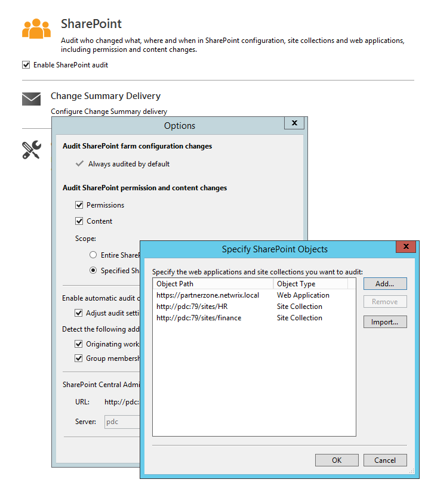Click the Site Collection cell for finance

300,318
